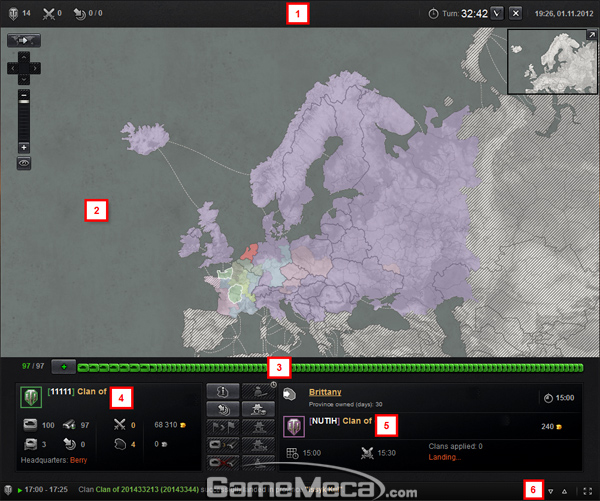Click the 15:00 prime time clock
The image size is (600, 501).
[559, 398]
